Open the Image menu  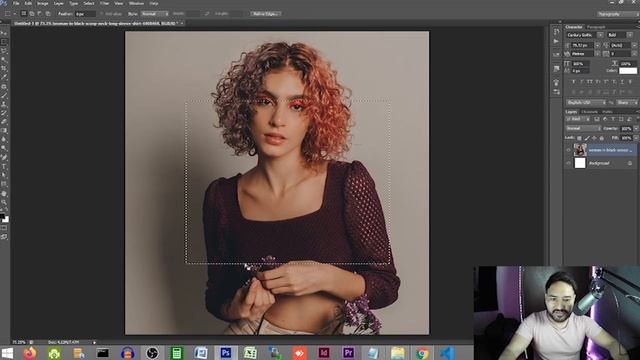coord(42,3)
